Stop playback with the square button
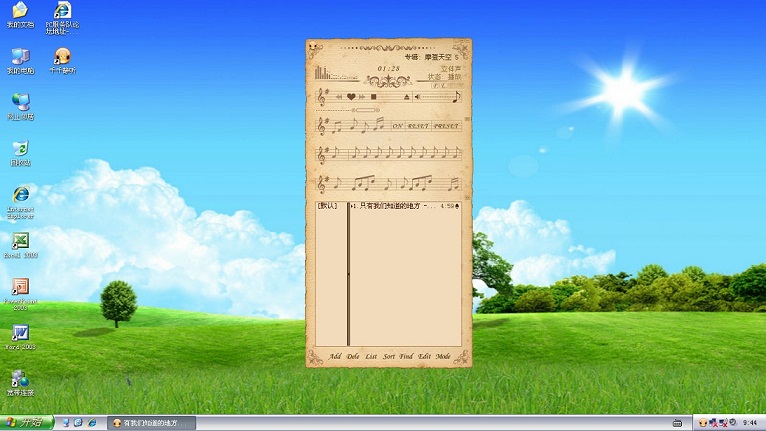The height and width of the screenshot is (431, 766). (x=374, y=97)
